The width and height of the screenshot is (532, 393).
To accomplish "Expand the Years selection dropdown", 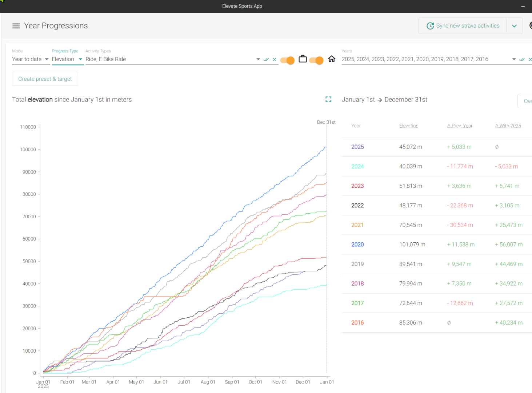I will [x=514, y=59].
